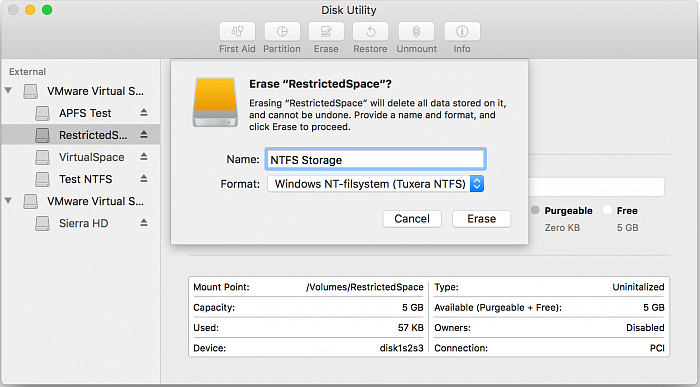Screen dimensions: 700x387
Task: Eject the Sierra HD volume
Action: tap(143, 223)
